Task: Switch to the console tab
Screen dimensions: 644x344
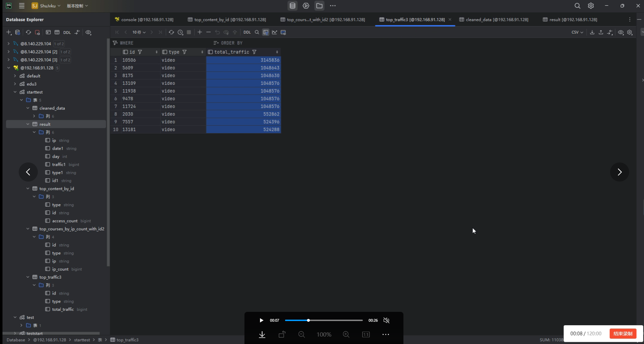Action: [144, 19]
